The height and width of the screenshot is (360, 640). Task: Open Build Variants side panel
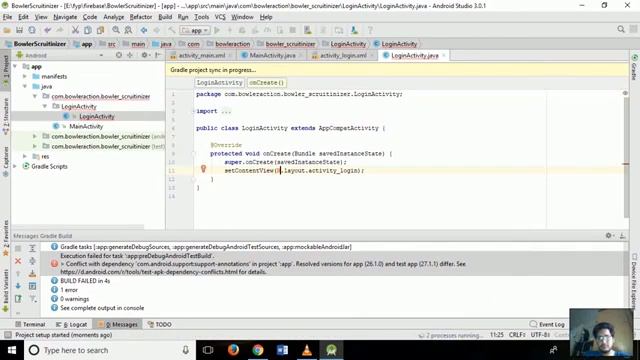5,290
